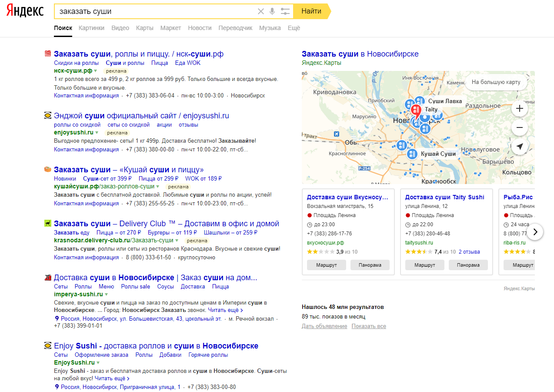Viewport: 554px width, 392px height.
Task: Open dropdown arrow next to кушайсуши.рф URL
Action: coord(158,186)
